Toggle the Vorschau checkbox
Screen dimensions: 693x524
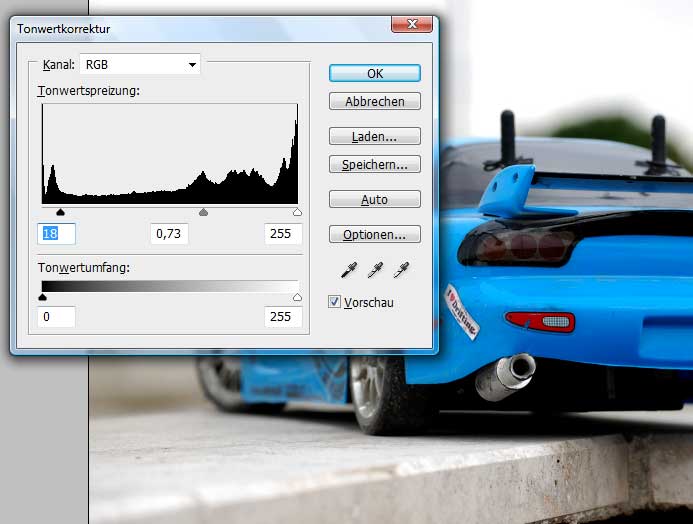coord(335,302)
